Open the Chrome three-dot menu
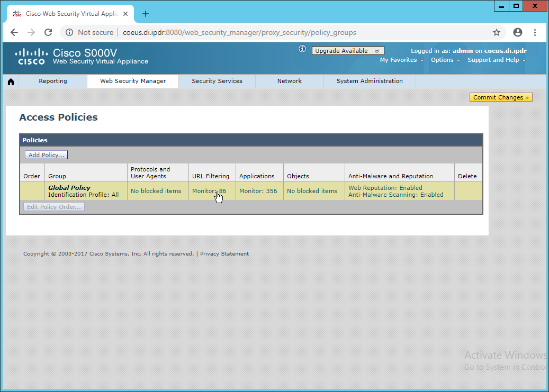 point(535,33)
